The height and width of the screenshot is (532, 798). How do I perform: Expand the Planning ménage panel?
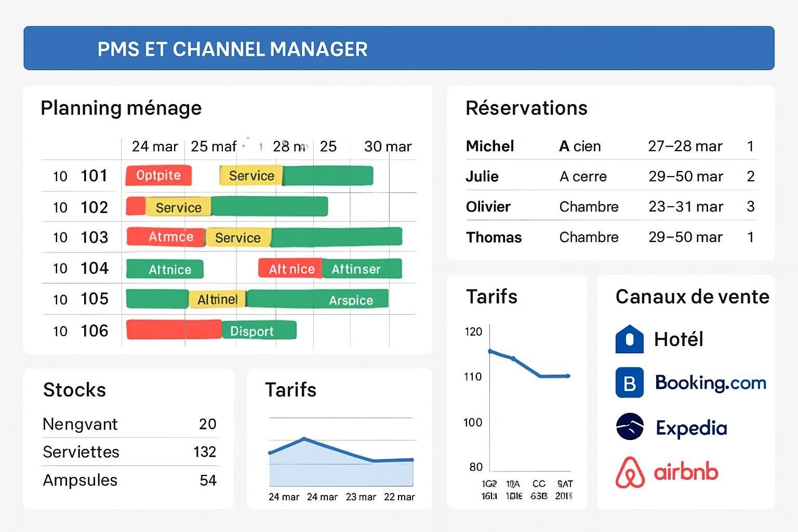[121, 108]
